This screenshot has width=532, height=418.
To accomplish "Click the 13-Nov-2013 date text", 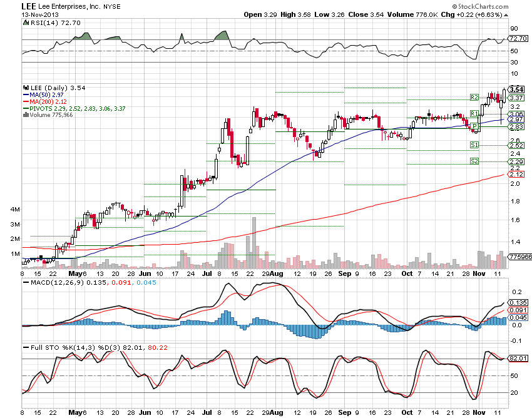I will click(40, 15).
